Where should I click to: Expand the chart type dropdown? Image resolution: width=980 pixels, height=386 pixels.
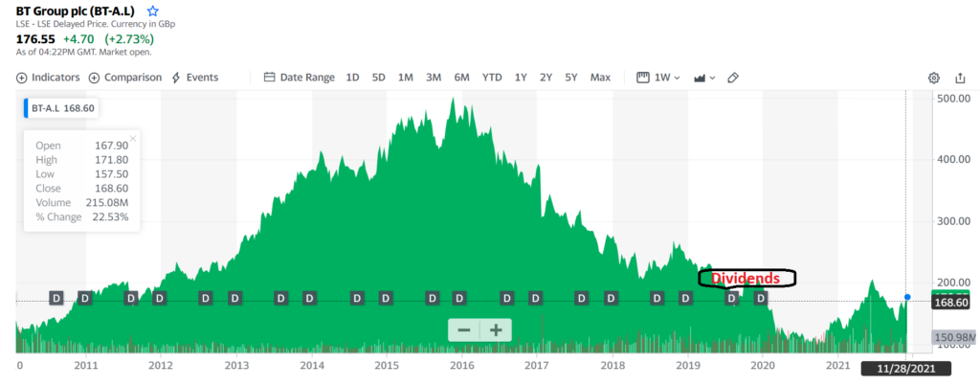(704, 78)
